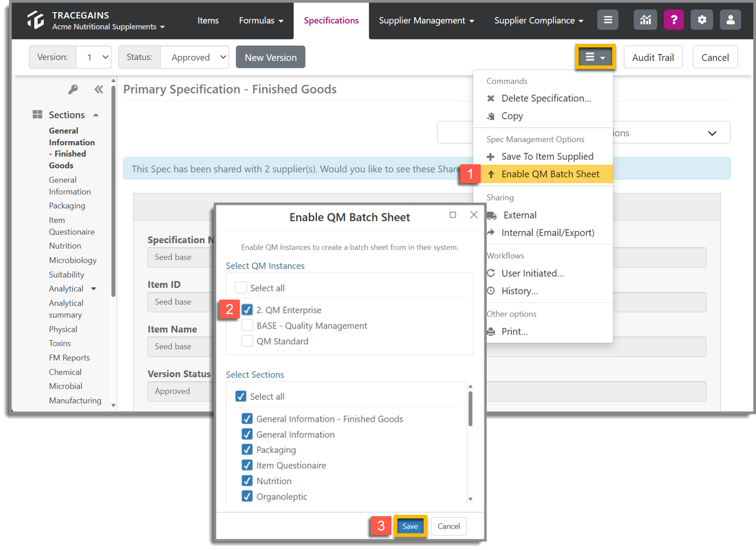Uncheck the Item Questionaire section checkbox
Image resolution: width=756 pixels, height=550 pixels.
(x=247, y=465)
